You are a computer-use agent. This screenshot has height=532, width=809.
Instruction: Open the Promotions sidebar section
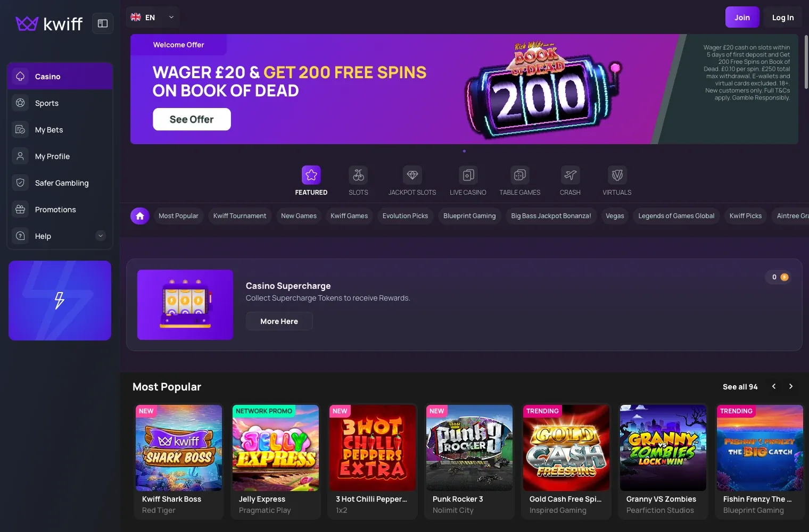pos(55,209)
